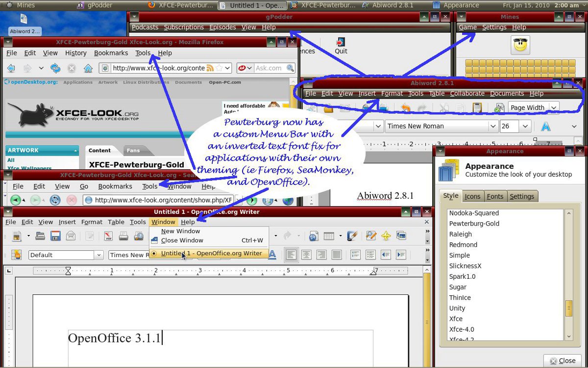588x368 pixels.
Task: Click Firefox back arrow button
Action: click(11, 68)
